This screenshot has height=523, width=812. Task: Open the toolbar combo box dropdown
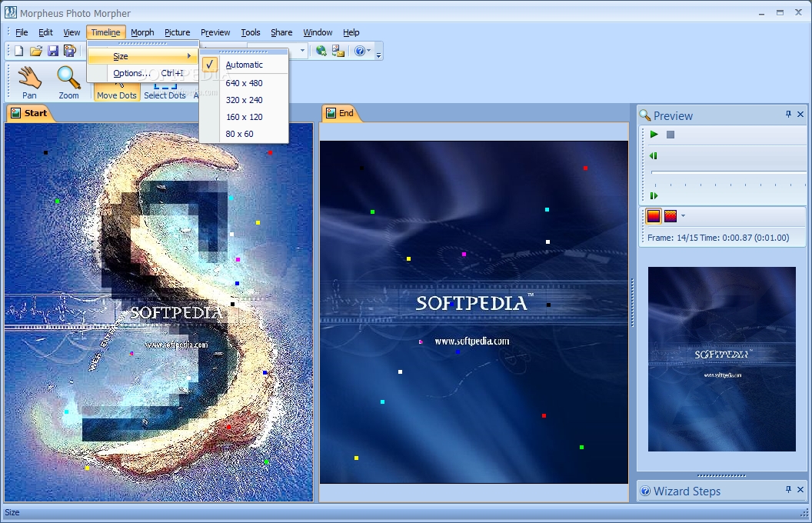(302, 51)
